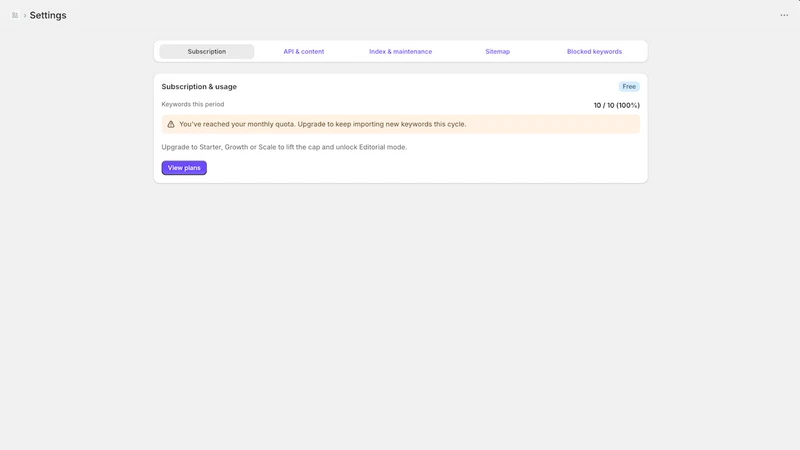The image size is (800, 450).
Task: Open the Index & maintenance tab
Action: 401,52
